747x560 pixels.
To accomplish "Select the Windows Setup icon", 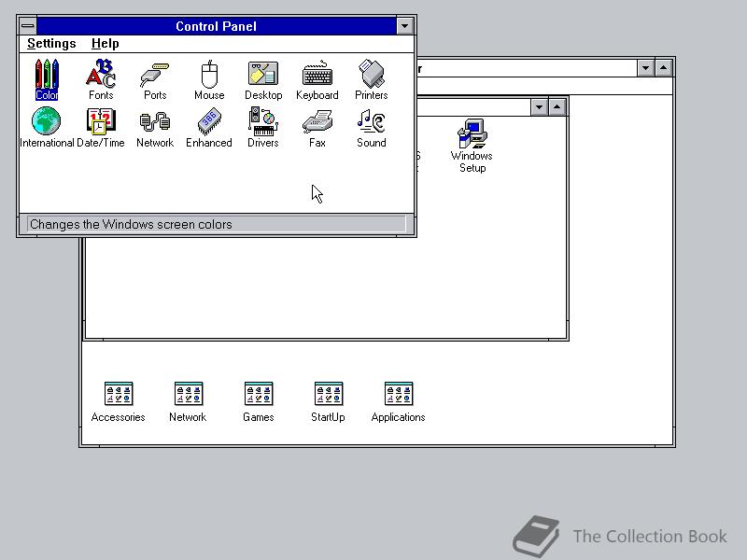I will [x=472, y=146].
